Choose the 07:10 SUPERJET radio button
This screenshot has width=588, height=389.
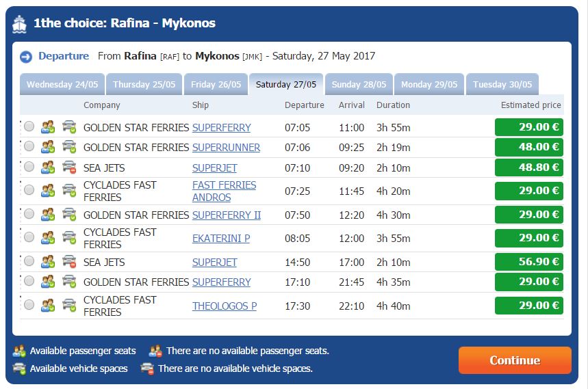(x=29, y=167)
